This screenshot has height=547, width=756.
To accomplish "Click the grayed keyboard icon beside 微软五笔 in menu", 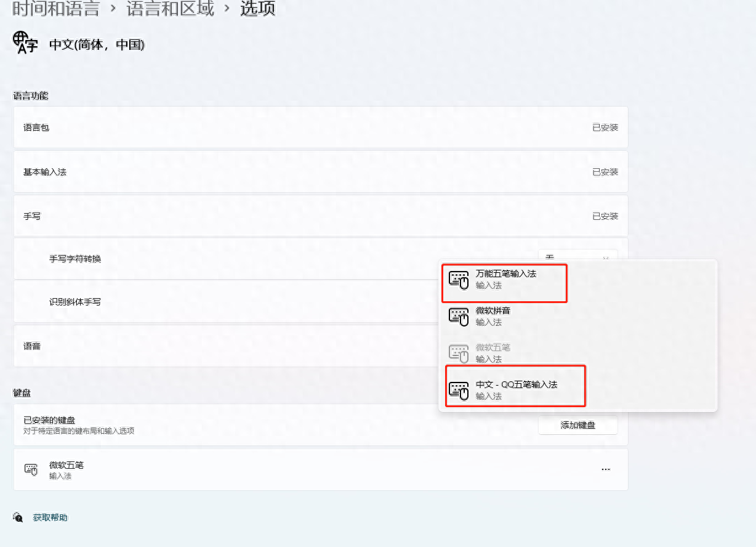I will [x=458, y=352].
